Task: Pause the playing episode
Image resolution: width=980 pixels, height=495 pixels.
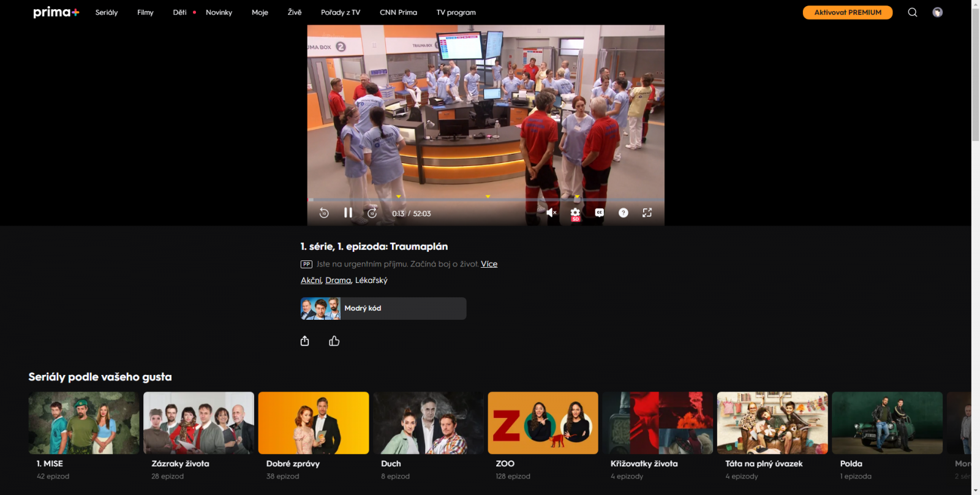Action: coord(348,213)
